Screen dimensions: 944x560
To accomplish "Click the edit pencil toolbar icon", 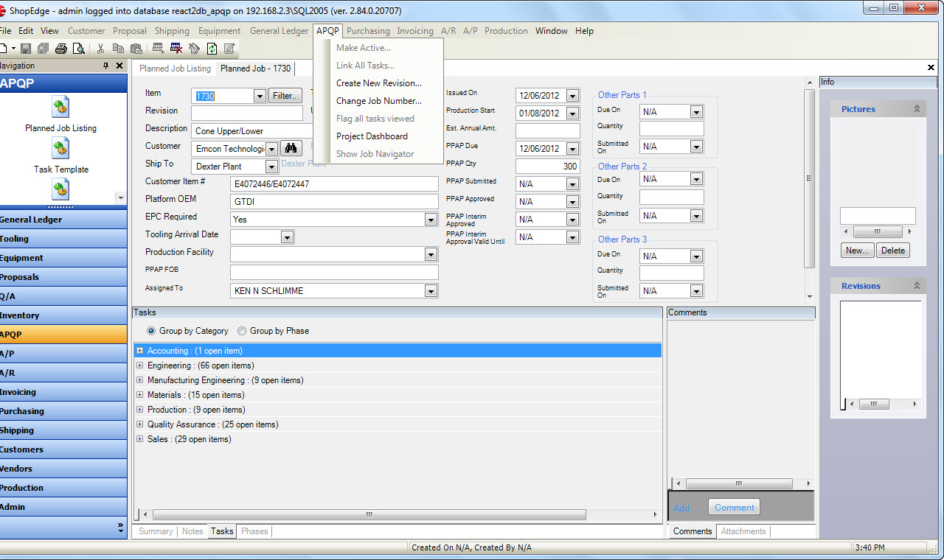I will coord(229,49).
